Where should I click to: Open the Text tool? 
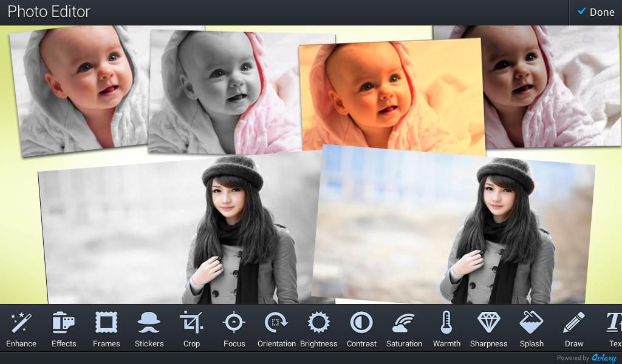coord(613,329)
